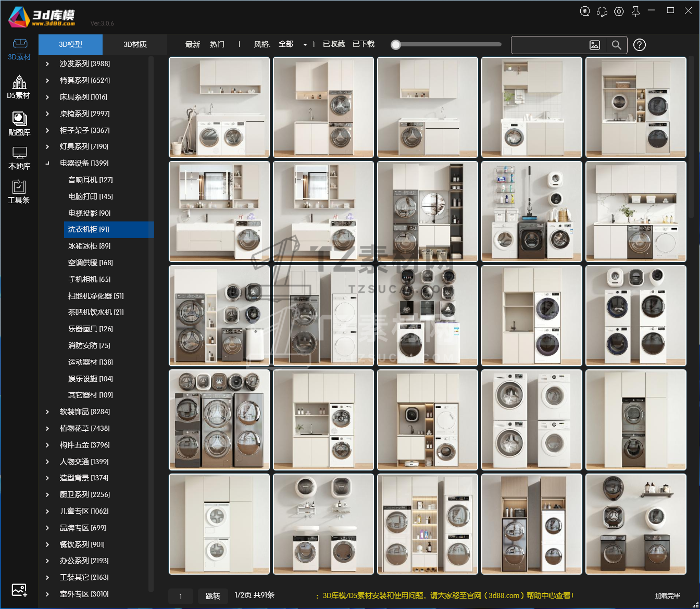700x609 pixels.
Task: Select the 茶吧机饮水机 [21] subcategory
Action: pyautogui.click(x=96, y=312)
